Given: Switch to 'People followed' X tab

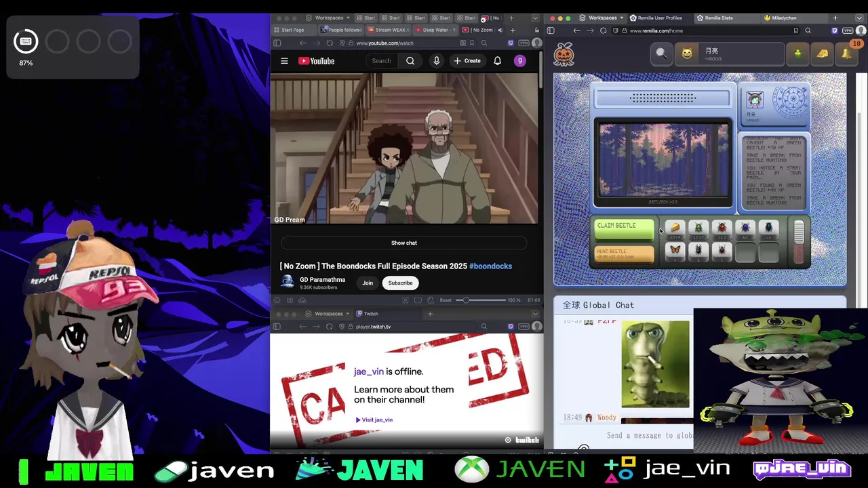Looking at the screenshot, I should [341, 30].
